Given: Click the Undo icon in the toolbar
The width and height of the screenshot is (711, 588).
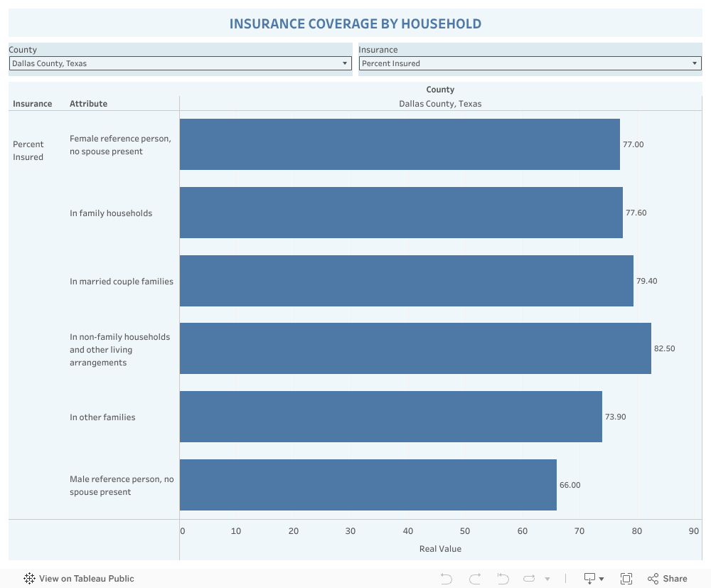Looking at the screenshot, I should click(447, 579).
